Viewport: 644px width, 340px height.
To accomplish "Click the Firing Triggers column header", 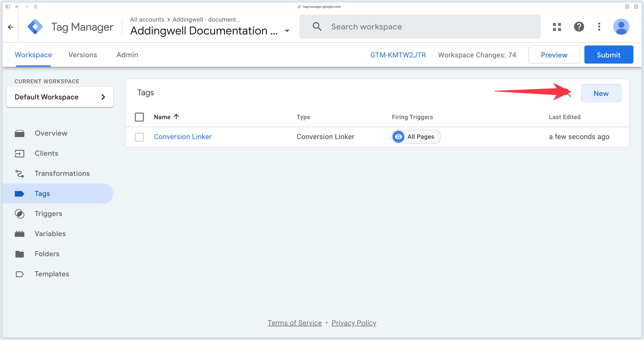I will (412, 117).
